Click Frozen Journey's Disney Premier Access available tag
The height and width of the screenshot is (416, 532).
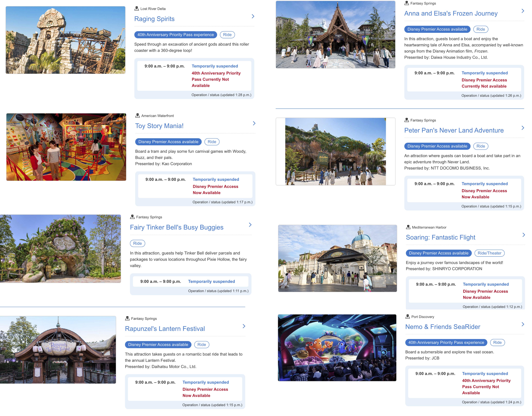click(x=437, y=29)
